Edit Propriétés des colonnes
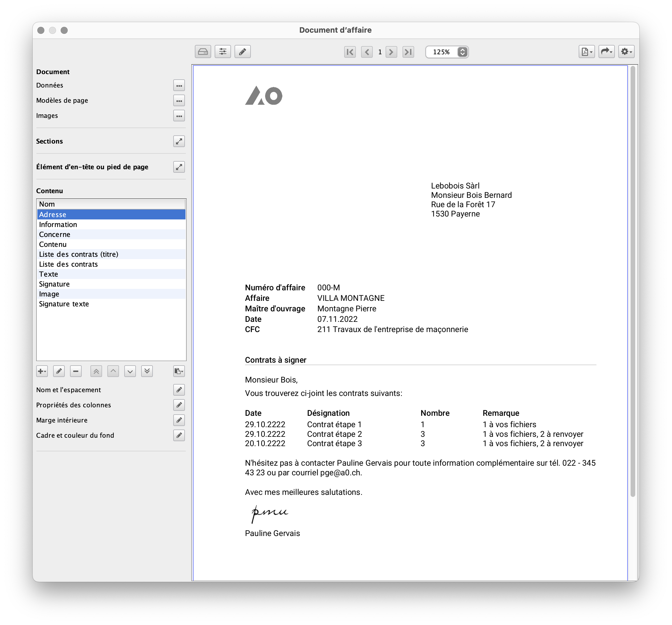The width and height of the screenshot is (672, 625). pos(179,405)
